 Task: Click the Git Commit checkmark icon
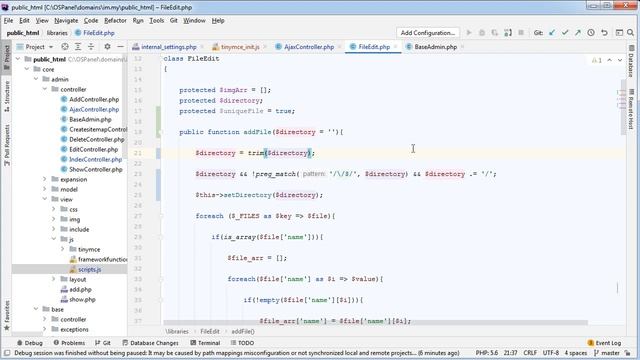click(565, 33)
